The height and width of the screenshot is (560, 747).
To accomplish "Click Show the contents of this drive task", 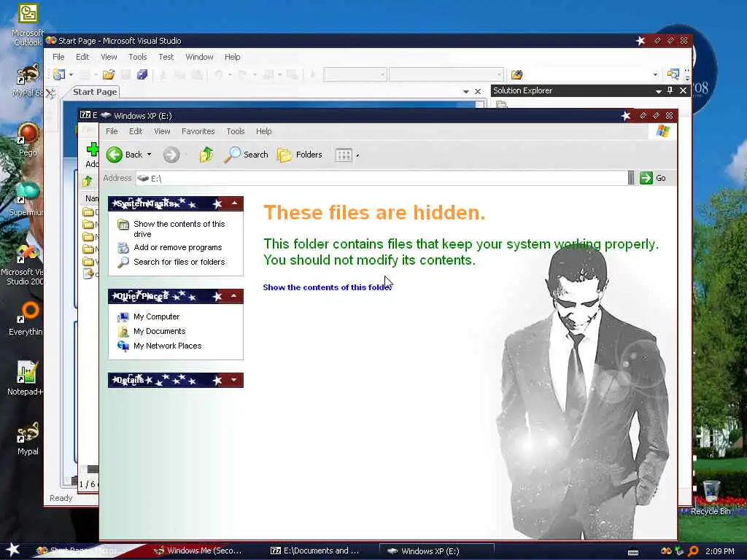I will 179,229.
